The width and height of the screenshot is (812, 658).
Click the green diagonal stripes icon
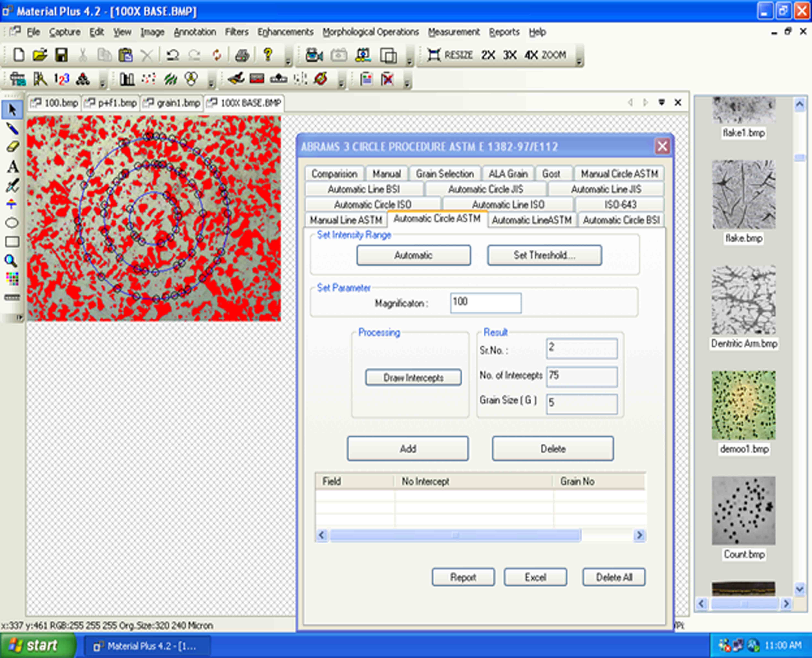[170, 79]
